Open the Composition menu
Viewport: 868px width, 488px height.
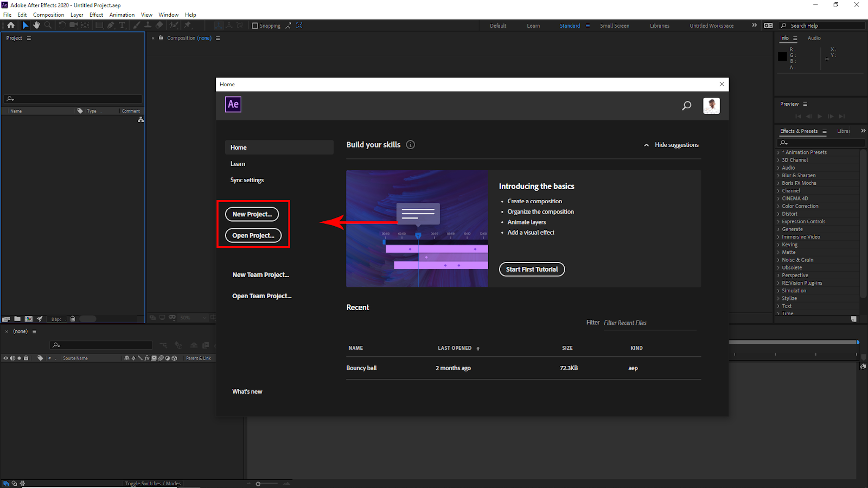coord(48,15)
